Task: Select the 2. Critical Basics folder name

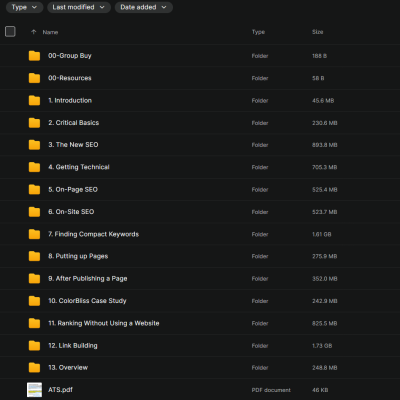Action: (x=74, y=123)
